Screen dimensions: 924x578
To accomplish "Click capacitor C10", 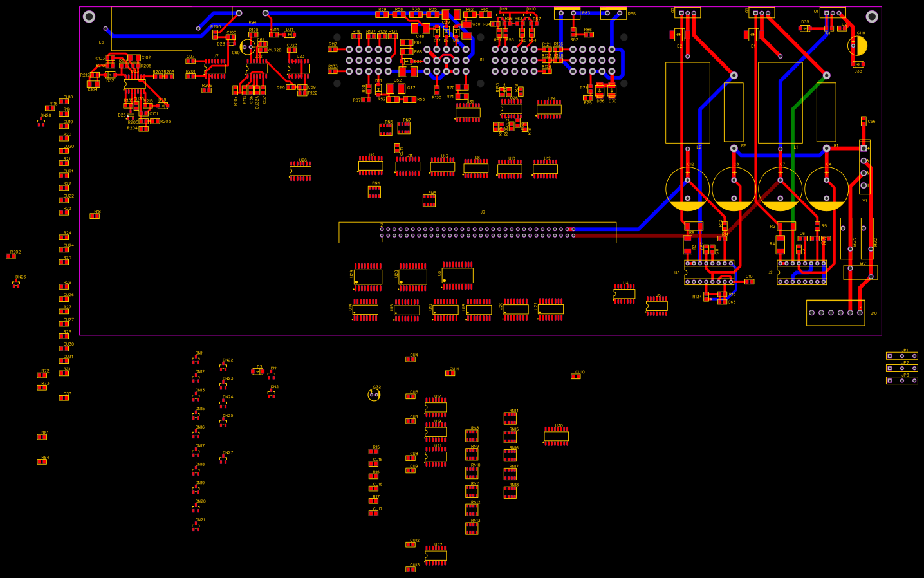I will [x=750, y=281].
